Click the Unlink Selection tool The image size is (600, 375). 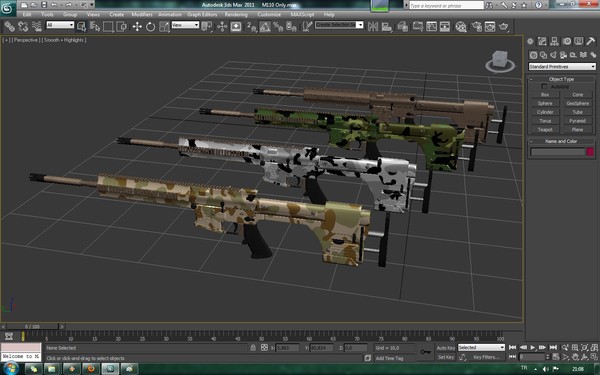23,26
